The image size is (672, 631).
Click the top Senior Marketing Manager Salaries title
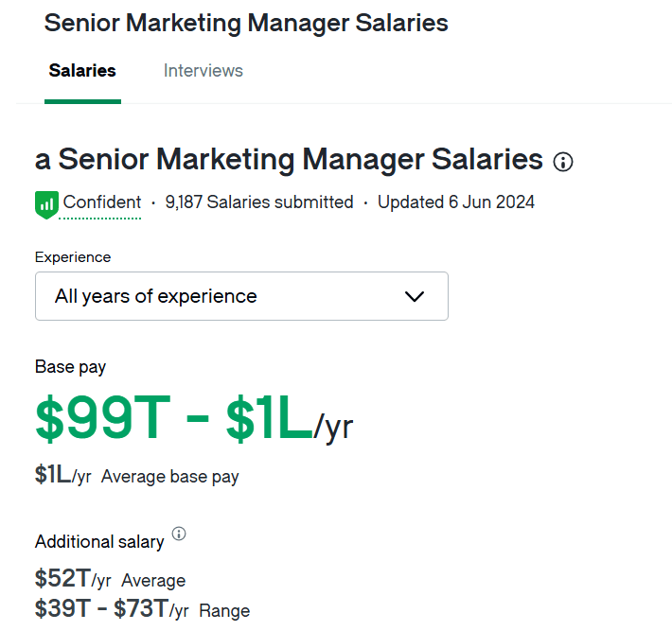[x=246, y=24]
